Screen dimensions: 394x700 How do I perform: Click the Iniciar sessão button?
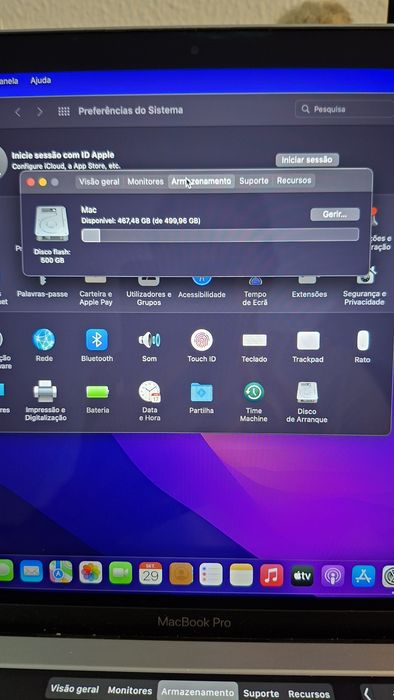(x=307, y=160)
